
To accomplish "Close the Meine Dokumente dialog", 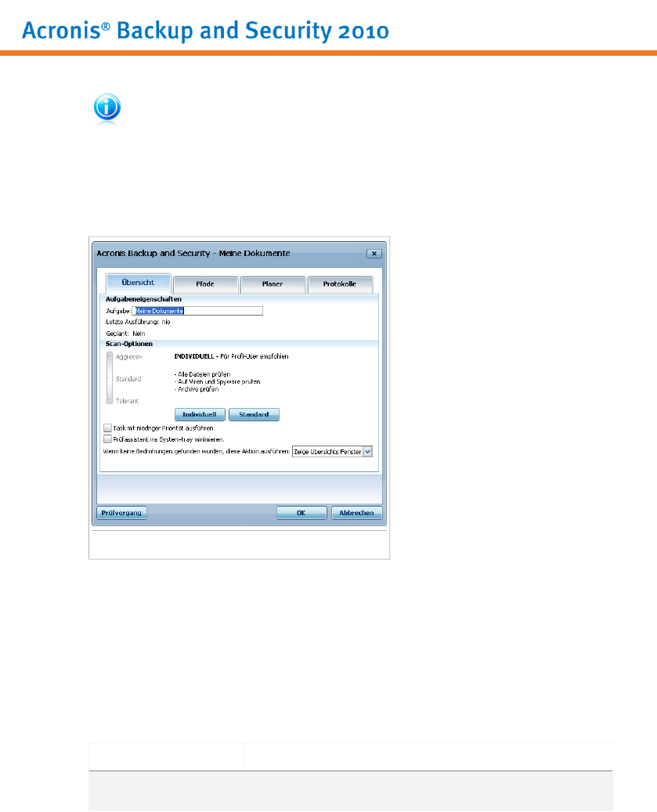I will coord(374,253).
